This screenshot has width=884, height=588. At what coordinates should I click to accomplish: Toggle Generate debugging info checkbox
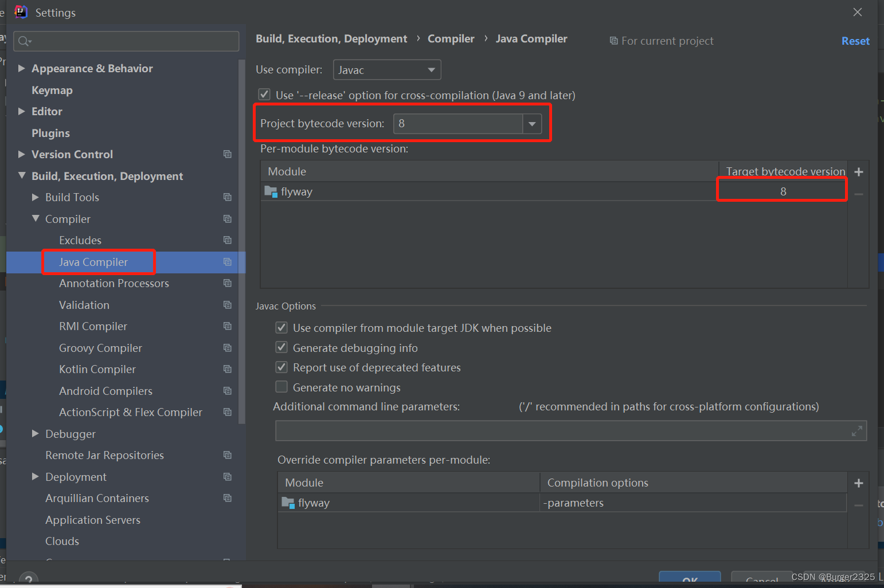pos(281,347)
